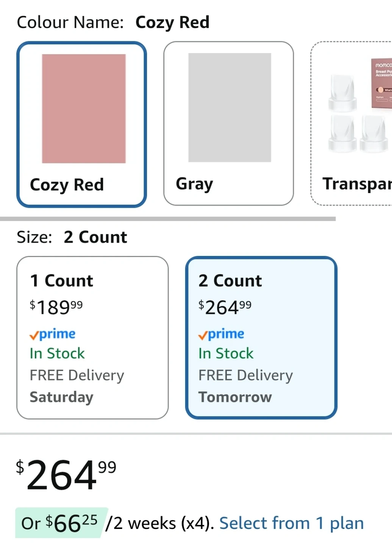Screen dimensions: 392x546
Task: Select the Cozy Red colour swatch
Action: pos(83,108)
